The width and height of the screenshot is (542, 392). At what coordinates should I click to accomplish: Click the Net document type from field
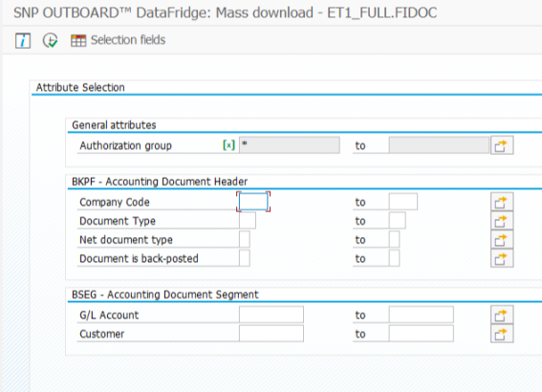click(x=245, y=239)
